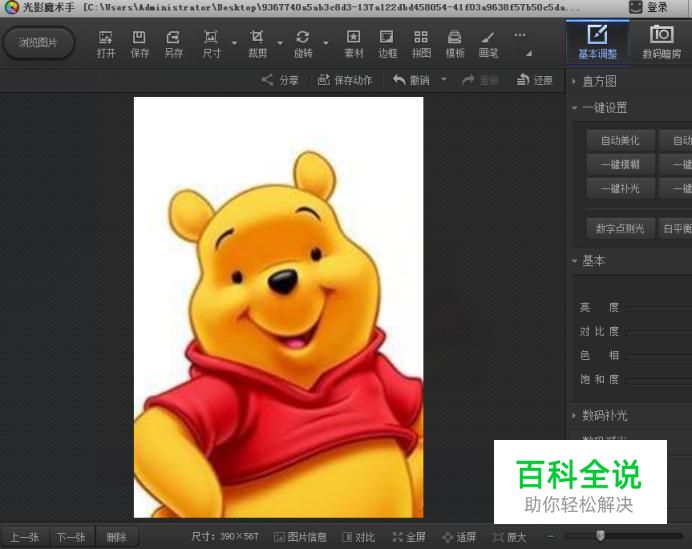Open the 裁剪 dropdown arrow
This screenshot has height=549, width=692.
[280, 43]
